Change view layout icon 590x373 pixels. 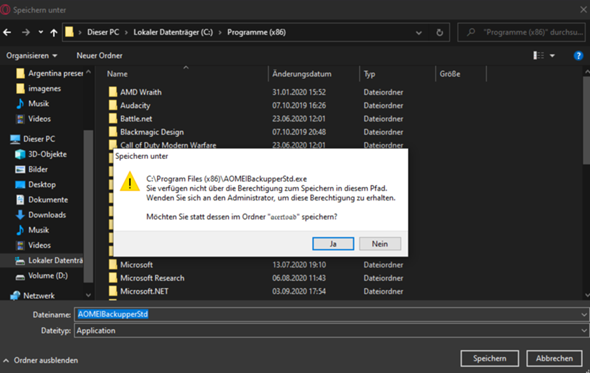coord(538,56)
